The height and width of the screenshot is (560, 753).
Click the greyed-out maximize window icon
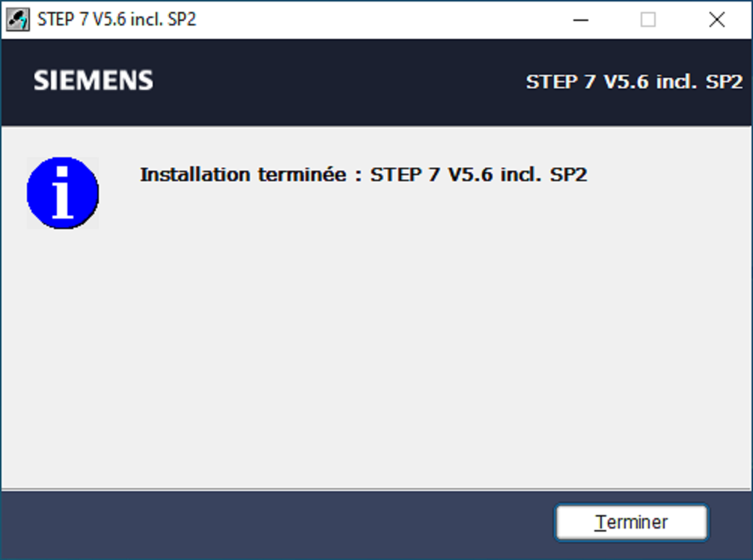pos(647,19)
